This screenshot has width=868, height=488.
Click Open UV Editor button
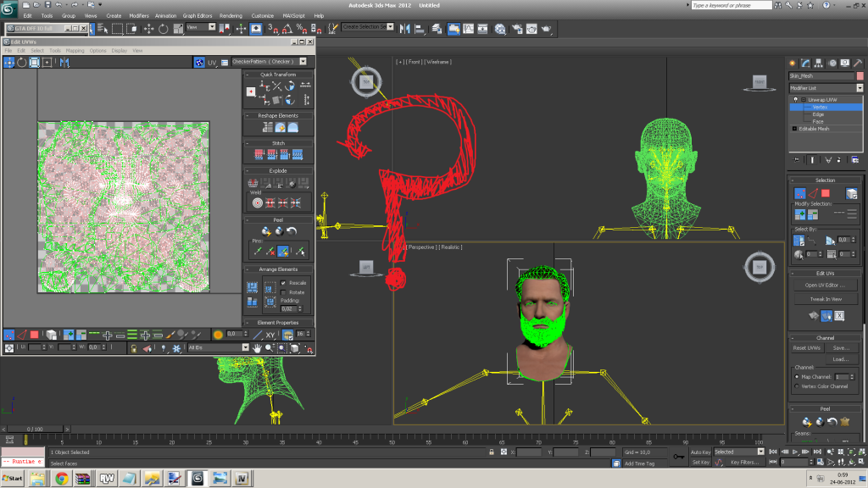(825, 286)
